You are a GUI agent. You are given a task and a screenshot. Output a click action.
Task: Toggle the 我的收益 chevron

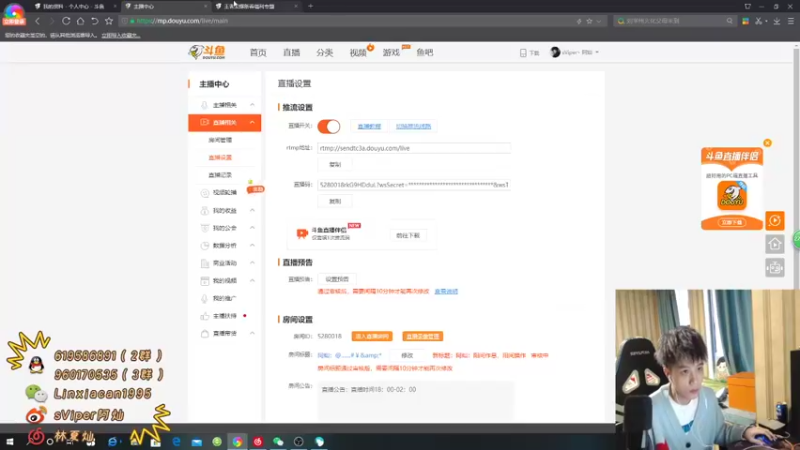click(x=252, y=210)
